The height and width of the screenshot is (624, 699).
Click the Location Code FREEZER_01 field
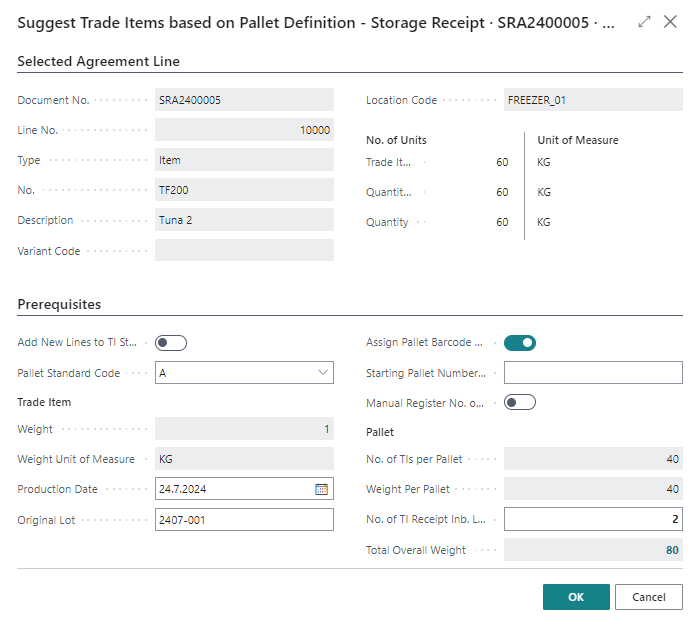coord(593,100)
